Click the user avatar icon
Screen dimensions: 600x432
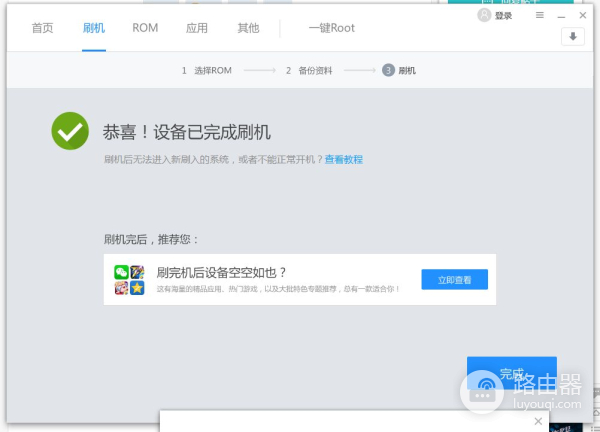pyautogui.click(x=484, y=15)
